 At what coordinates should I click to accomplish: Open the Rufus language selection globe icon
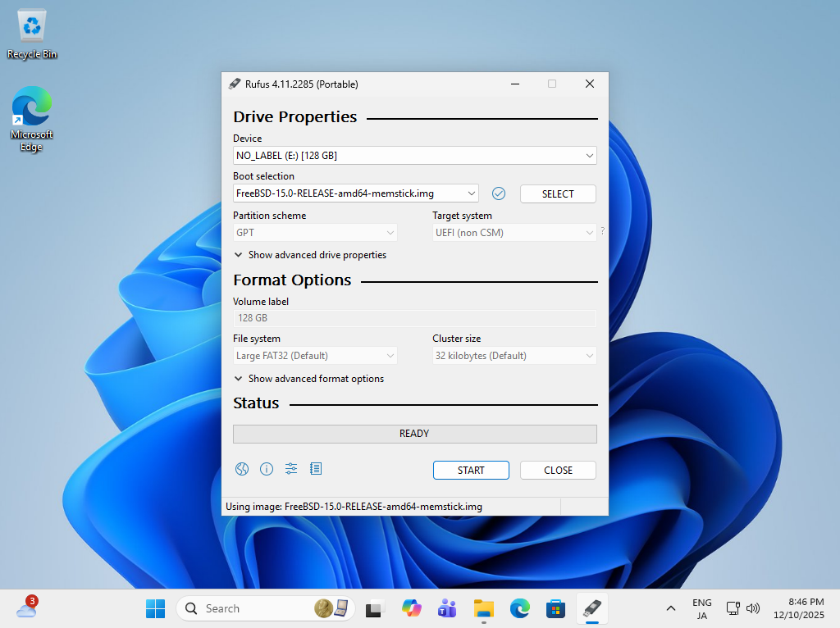(241, 468)
